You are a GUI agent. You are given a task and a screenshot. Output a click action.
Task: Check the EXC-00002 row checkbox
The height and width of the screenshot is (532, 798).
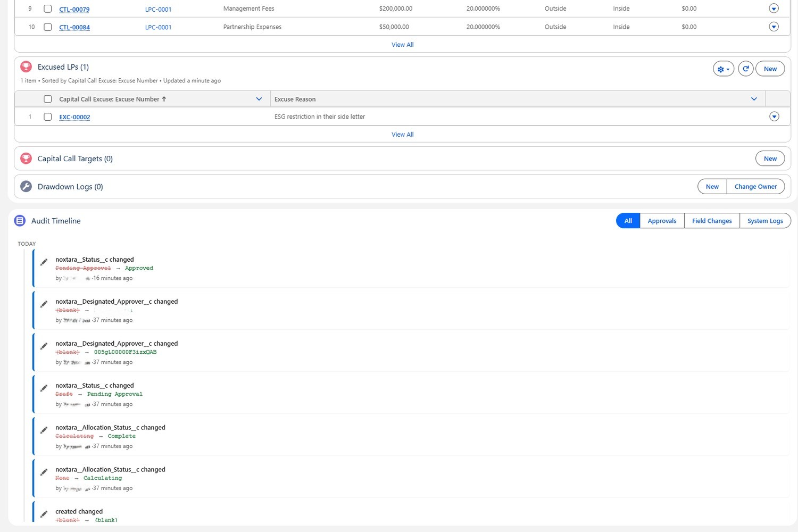pyautogui.click(x=48, y=117)
